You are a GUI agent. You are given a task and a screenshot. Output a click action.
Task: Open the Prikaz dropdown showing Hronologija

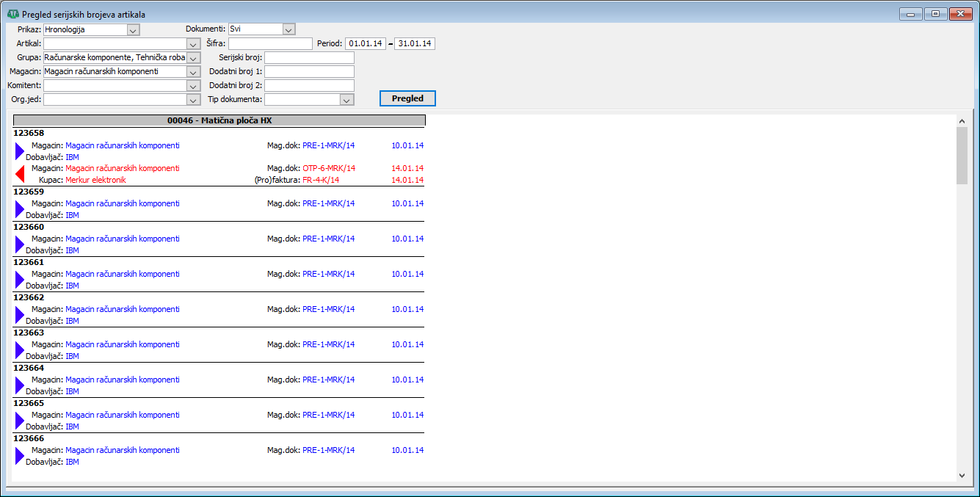pos(133,29)
